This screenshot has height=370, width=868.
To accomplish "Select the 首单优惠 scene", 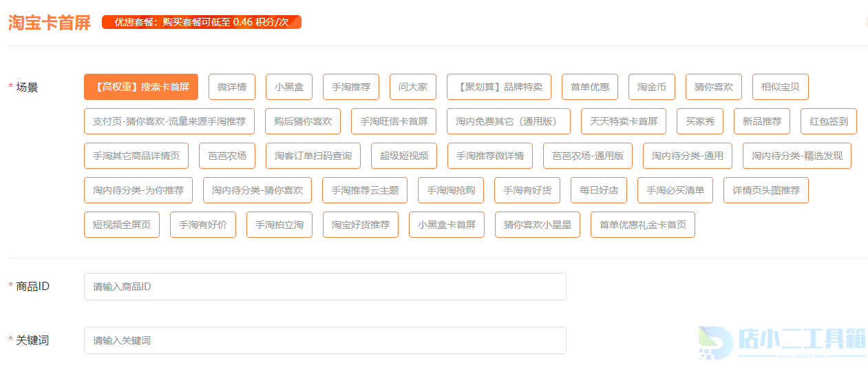I will pos(590,87).
